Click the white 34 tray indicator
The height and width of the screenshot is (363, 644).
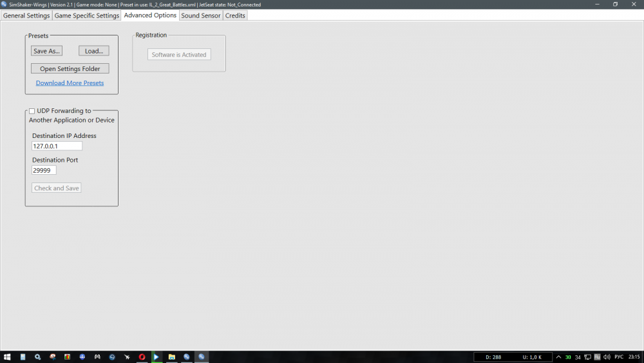pyautogui.click(x=578, y=357)
